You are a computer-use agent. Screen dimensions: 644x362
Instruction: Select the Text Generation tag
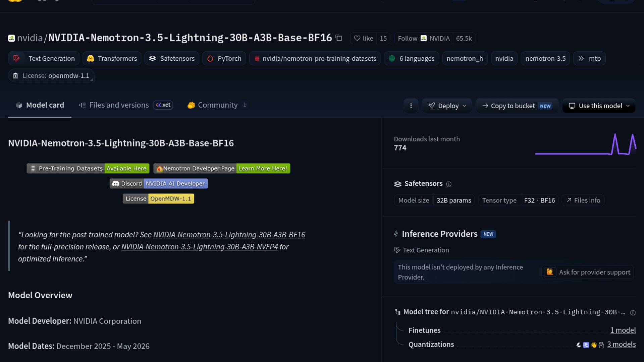pyautogui.click(x=44, y=58)
